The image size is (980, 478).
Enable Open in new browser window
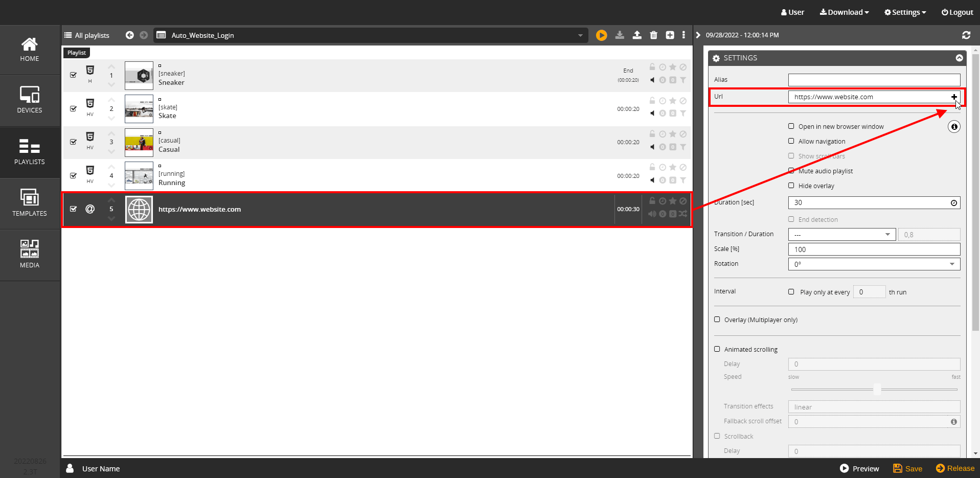pos(791,126)
